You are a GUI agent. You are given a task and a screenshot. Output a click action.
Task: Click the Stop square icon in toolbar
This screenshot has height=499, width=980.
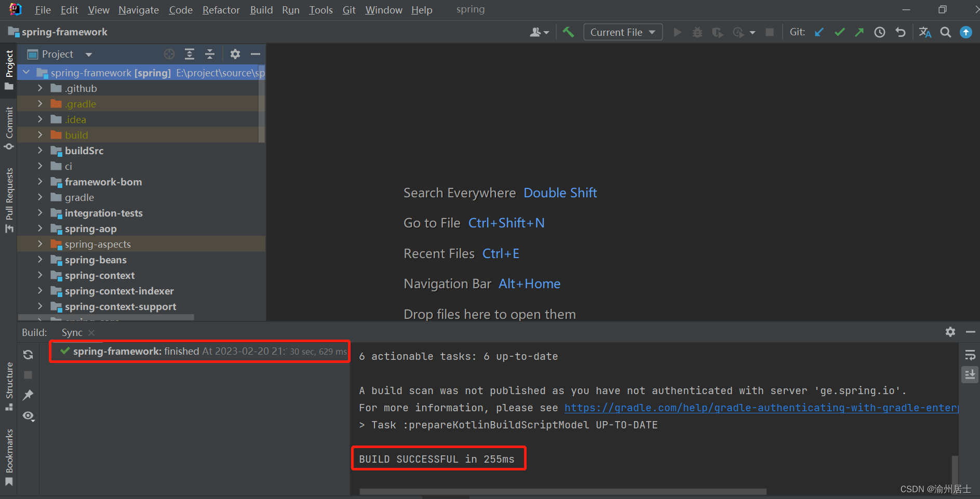click(x=770, y=32)
